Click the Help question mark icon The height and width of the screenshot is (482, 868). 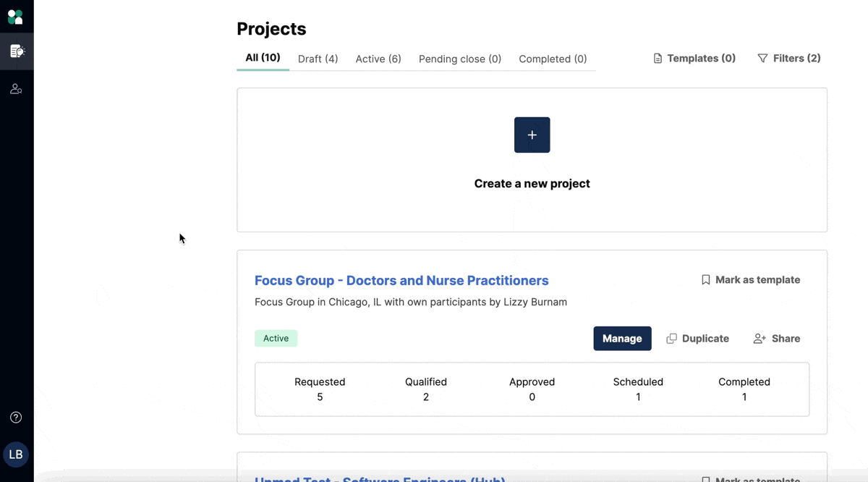point(16,418)
